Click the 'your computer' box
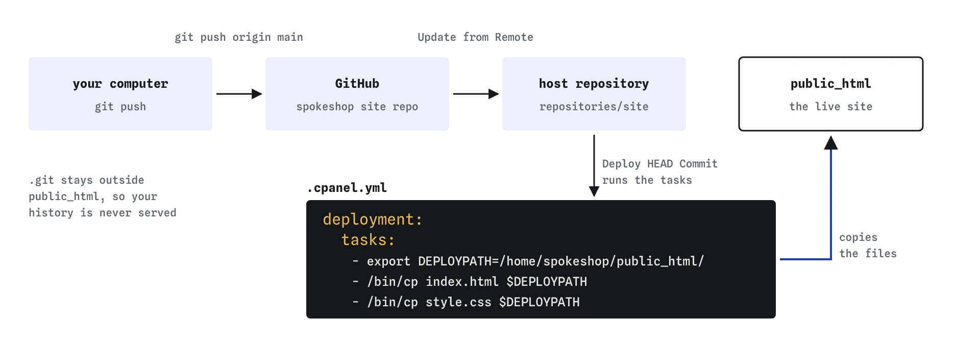 [x=120, y=94]
